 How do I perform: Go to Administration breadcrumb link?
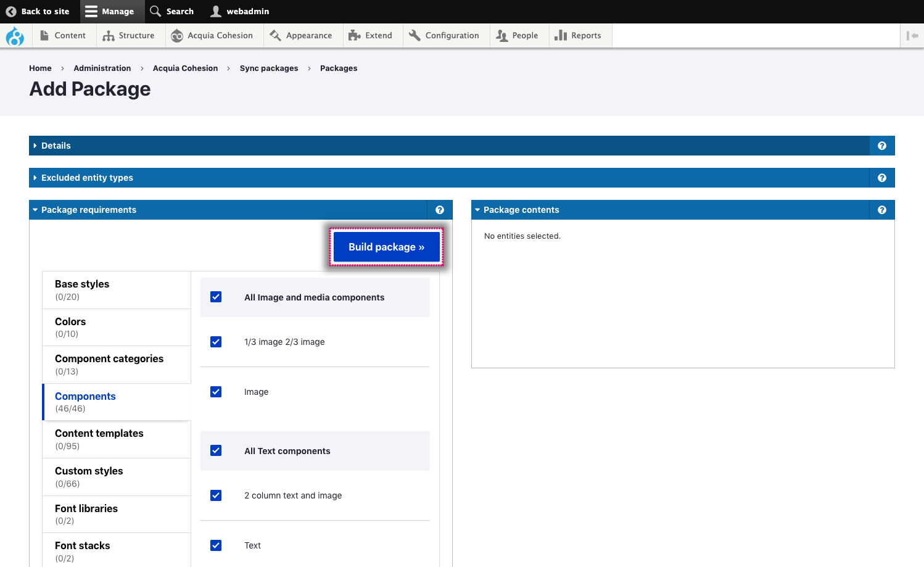pos(102,68)
